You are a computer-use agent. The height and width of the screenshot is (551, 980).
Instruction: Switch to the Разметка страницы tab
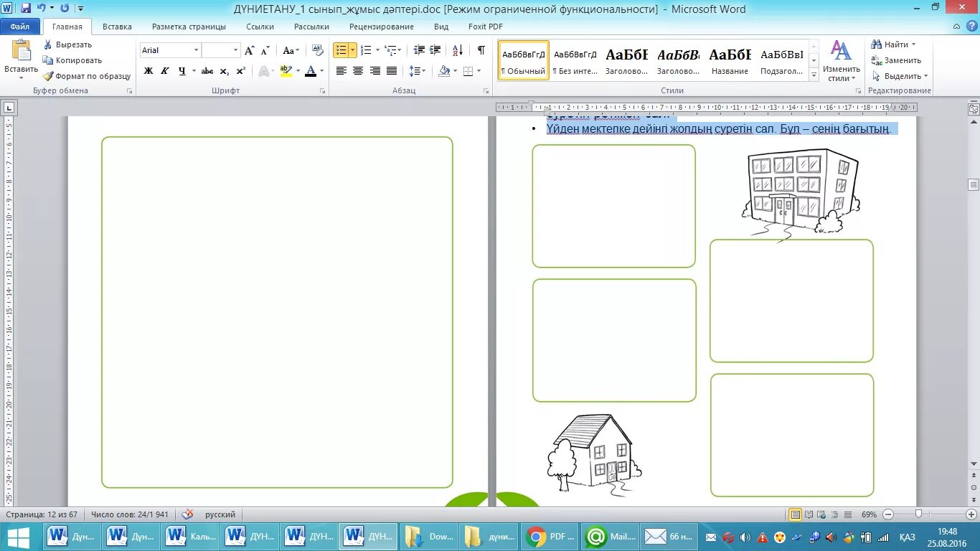pos(189,27)
